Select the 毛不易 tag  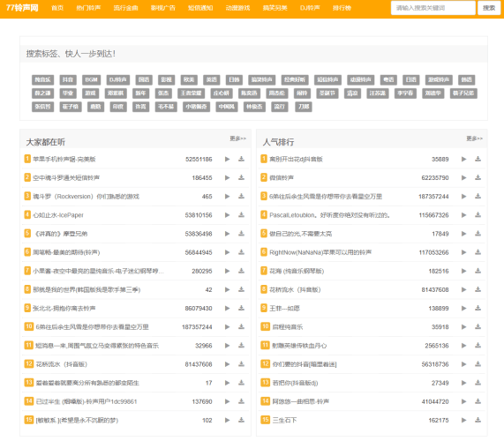[166, 107]
